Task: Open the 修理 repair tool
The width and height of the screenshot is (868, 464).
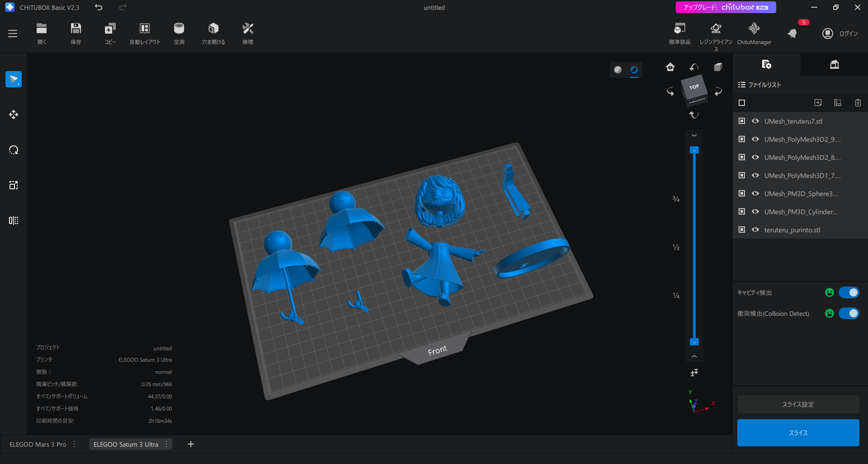Action: coord(247,34)
